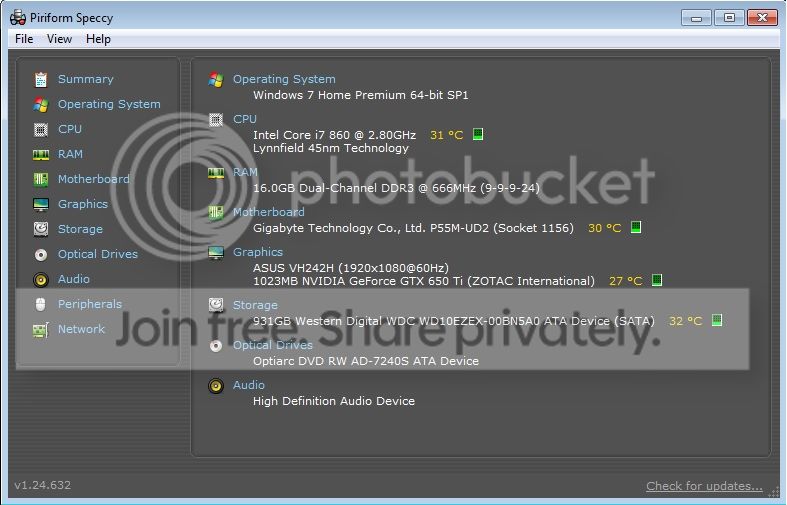This screenshot has width=787, height=505.
Task: Open the File menu
Action: (x=24, y=39)
